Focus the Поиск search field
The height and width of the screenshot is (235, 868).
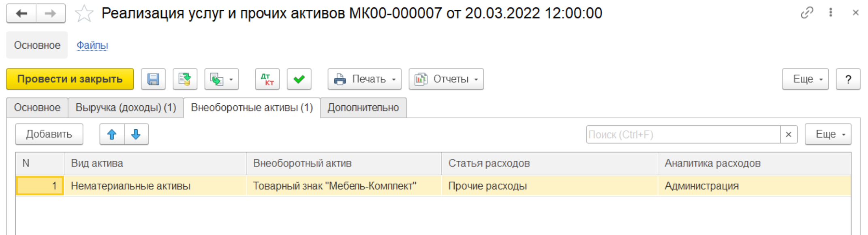tap(683, 135)
